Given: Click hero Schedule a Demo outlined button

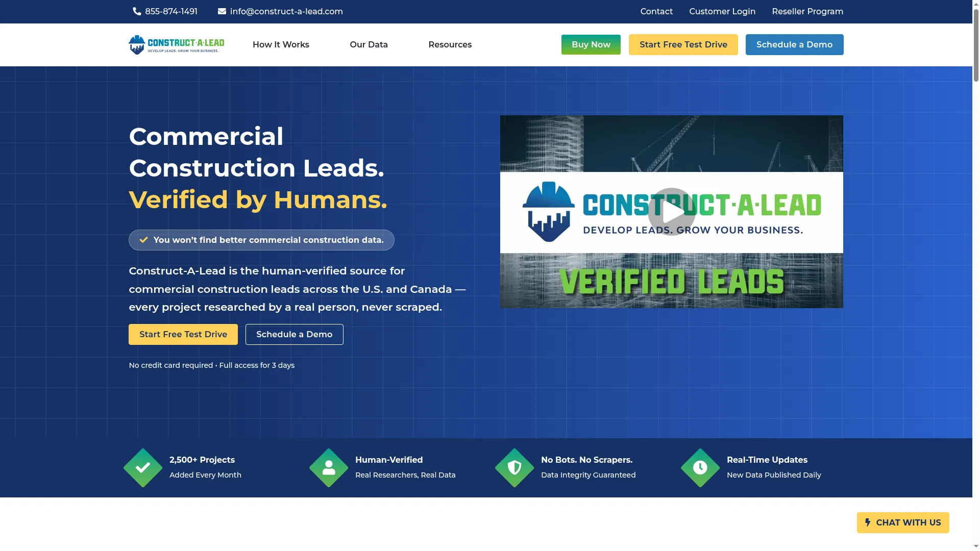Looking at the screenshot, I should click(x=295, y=335).
